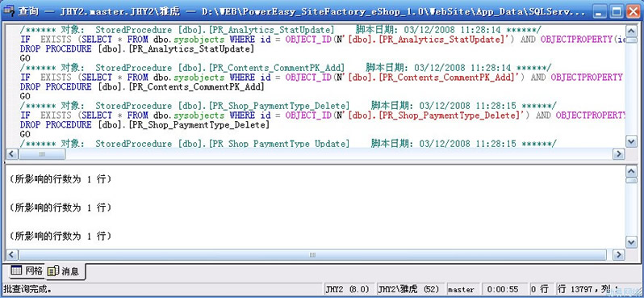The image size is (644, 298).
Task: Click the comment line for PR_Shop_PaymentType_Update
Action: pyautogui.click(x=288, y=144)
